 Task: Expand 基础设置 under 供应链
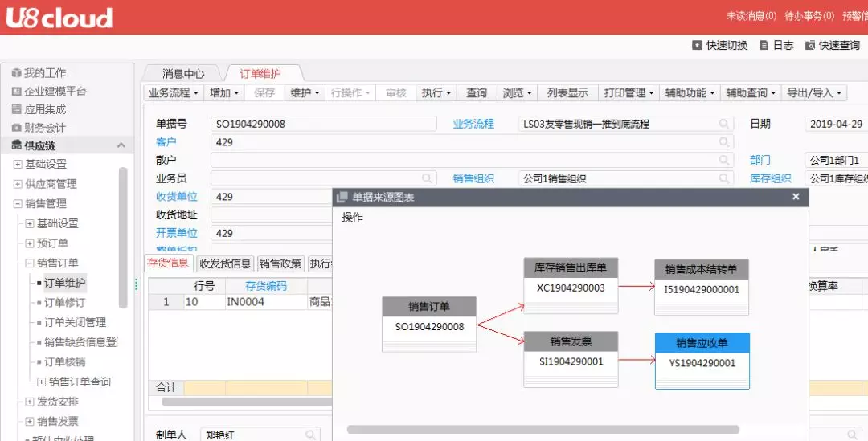(x=18, y=165)
